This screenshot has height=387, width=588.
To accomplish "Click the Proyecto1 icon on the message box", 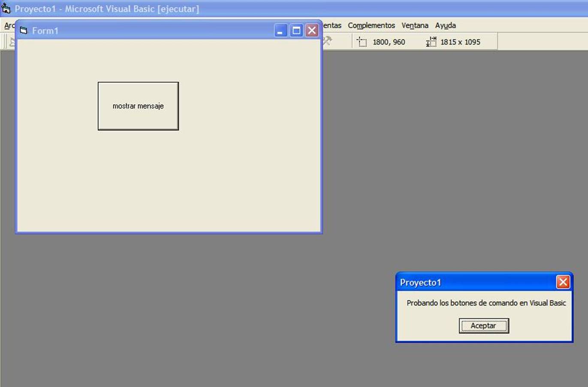I will (420, 282).
